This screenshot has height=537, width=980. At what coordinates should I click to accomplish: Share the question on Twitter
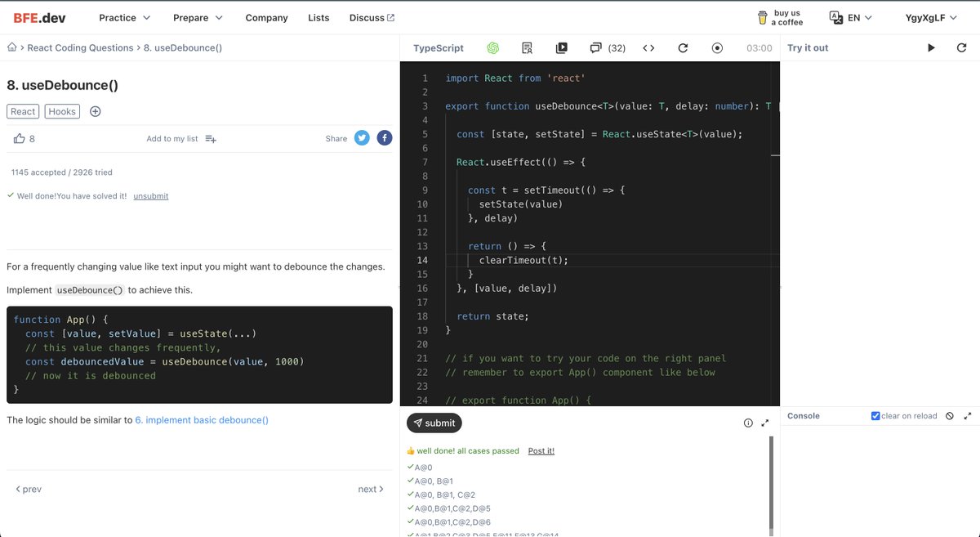tap(362, 137)
